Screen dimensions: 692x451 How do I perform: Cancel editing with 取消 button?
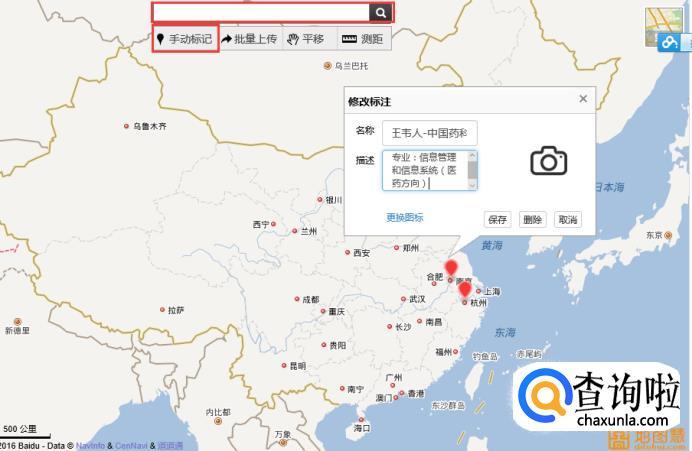tap(568, 219)
